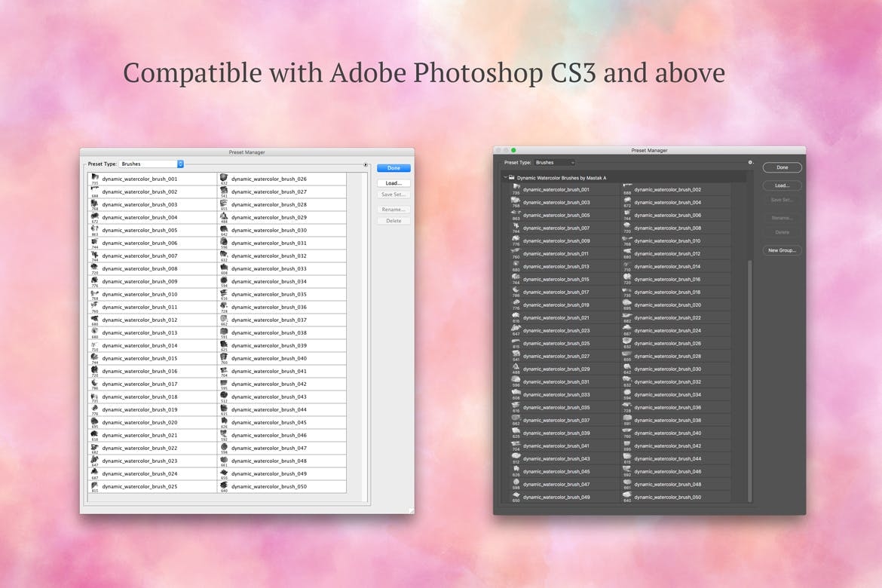Viewport: 882px width, 588px height.
Task: Click Done in the light Preset Manager
Action: click(x=394, y=168)
